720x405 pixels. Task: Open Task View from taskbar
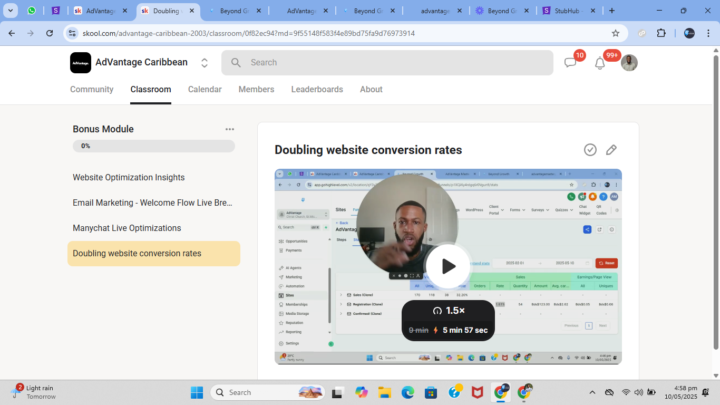click(x=337, y=393)
